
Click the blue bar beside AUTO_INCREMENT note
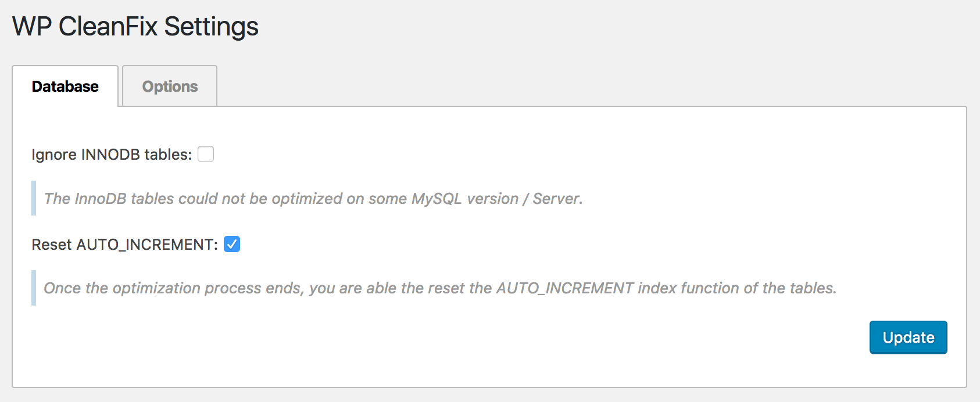coord(34,288)
